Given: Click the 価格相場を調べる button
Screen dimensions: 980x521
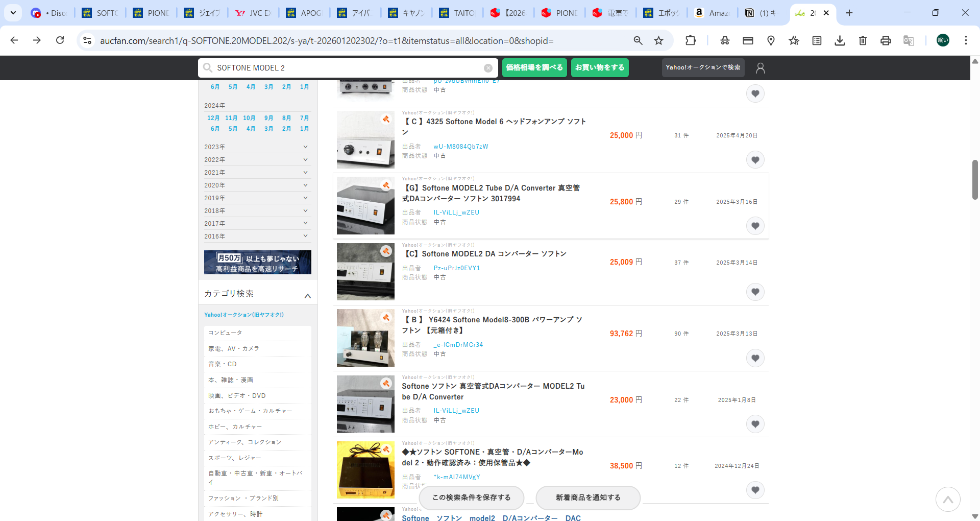Looking at the screenshot, I should click(x=534, y=67).
